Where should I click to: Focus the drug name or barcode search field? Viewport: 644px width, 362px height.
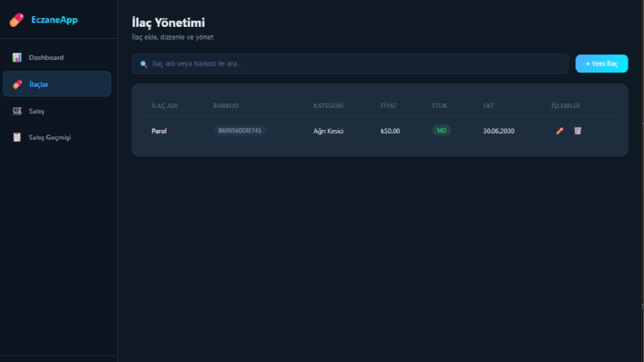[x=350, y=63]
